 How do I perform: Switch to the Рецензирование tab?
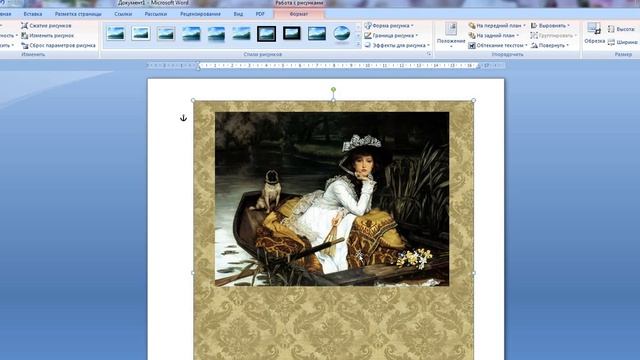pyautogui.click(x=200, y=14)
